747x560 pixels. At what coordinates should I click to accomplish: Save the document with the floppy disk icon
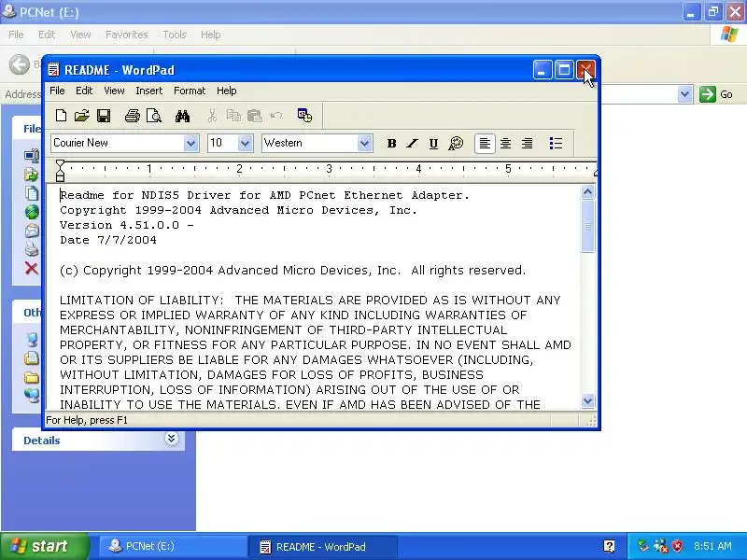(x=104, y=116)
